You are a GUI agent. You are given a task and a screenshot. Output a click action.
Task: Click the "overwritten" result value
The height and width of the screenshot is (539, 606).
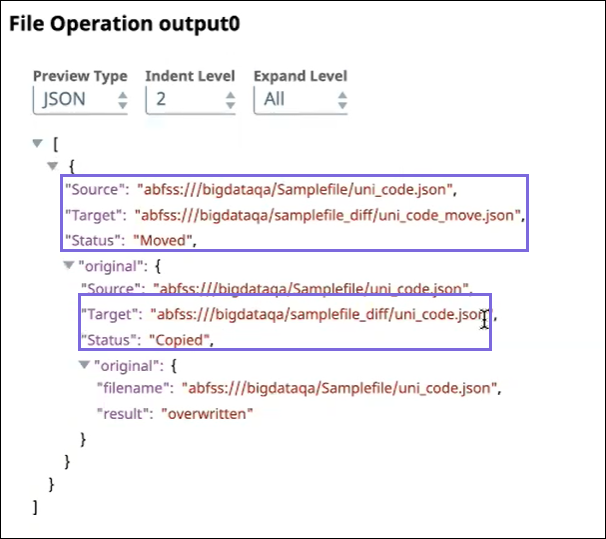pos(207,414)
